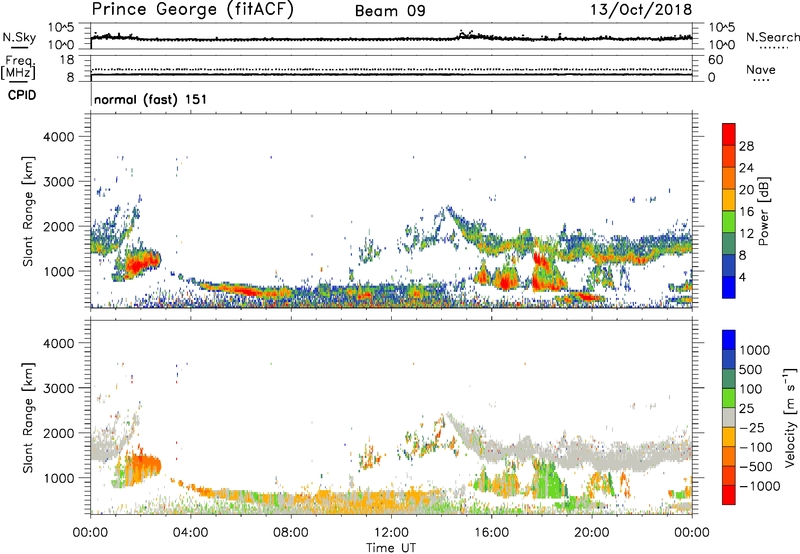Click the '16' label on the power colorbar

[x=746, y=212]
